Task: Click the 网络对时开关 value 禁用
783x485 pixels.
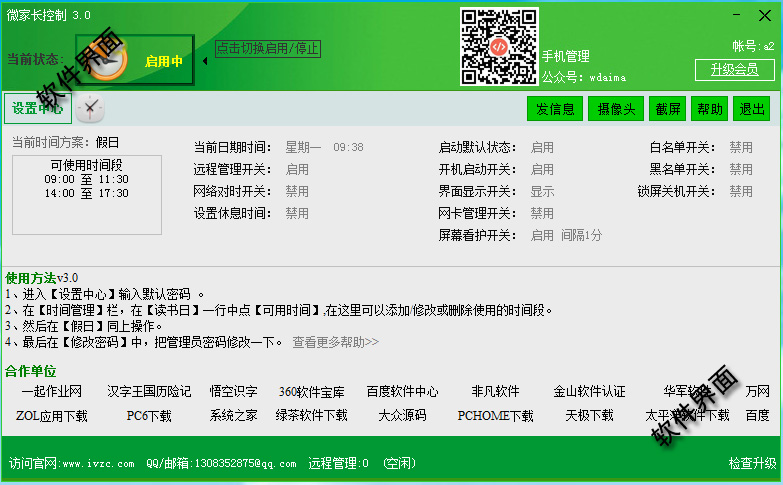Action: 297,191
